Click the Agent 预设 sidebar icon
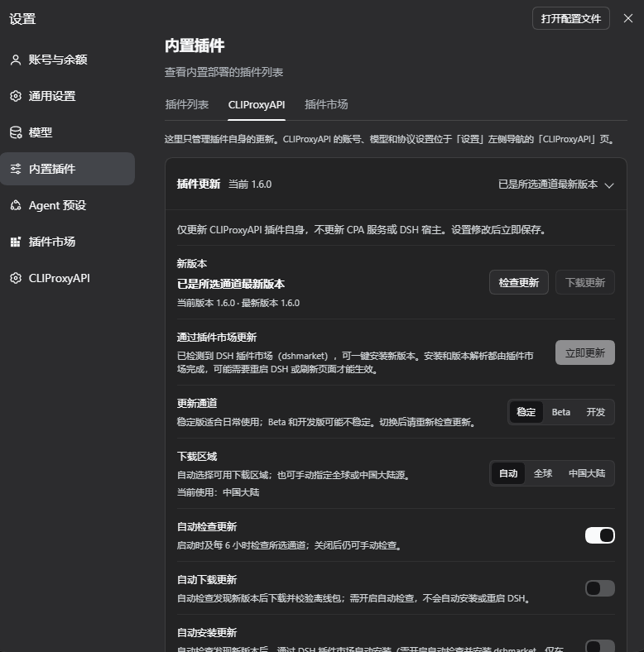644x652 pixels. coord(16,205)
